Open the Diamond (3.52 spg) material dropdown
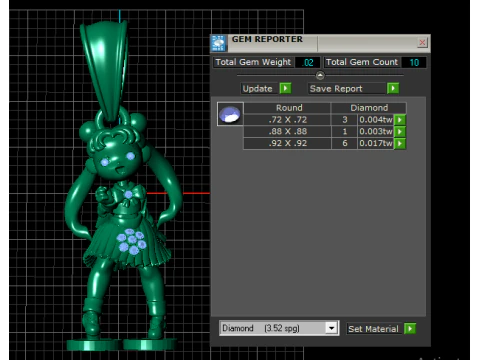Screen dimensions: 480x360 (331, 328)
